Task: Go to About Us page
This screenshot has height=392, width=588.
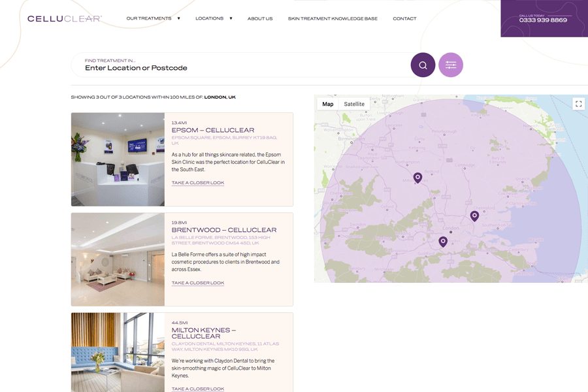Action: (x=260, y=18)
